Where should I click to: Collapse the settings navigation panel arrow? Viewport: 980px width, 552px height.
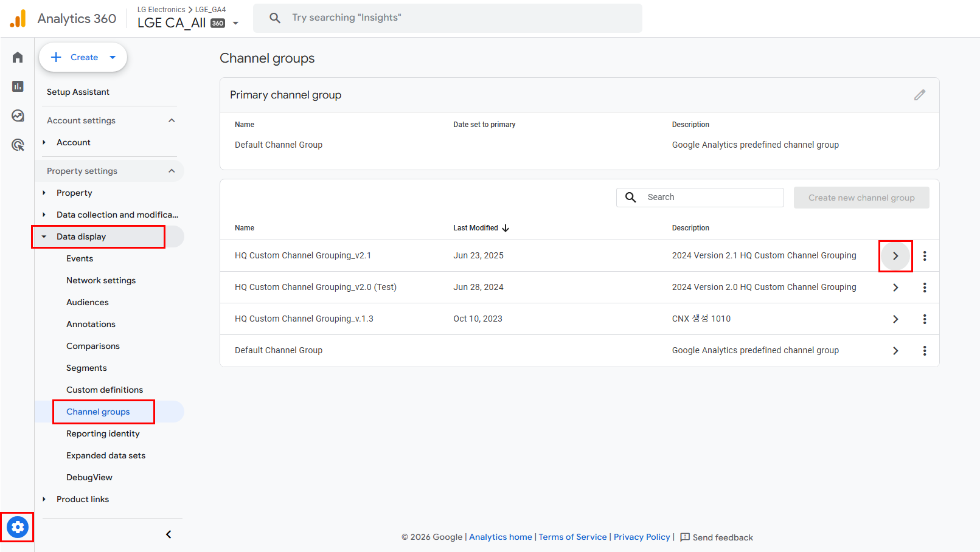click(169, 534)
